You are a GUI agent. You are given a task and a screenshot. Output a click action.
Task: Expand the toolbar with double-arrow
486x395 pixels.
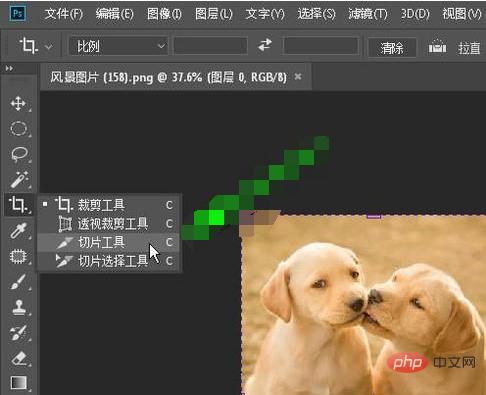(x=9, y=68)
